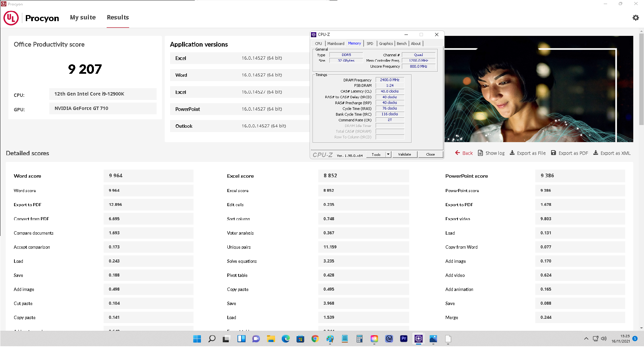
Task: Open the Widgets taskbar icon
Action: (x=241, y=339)
